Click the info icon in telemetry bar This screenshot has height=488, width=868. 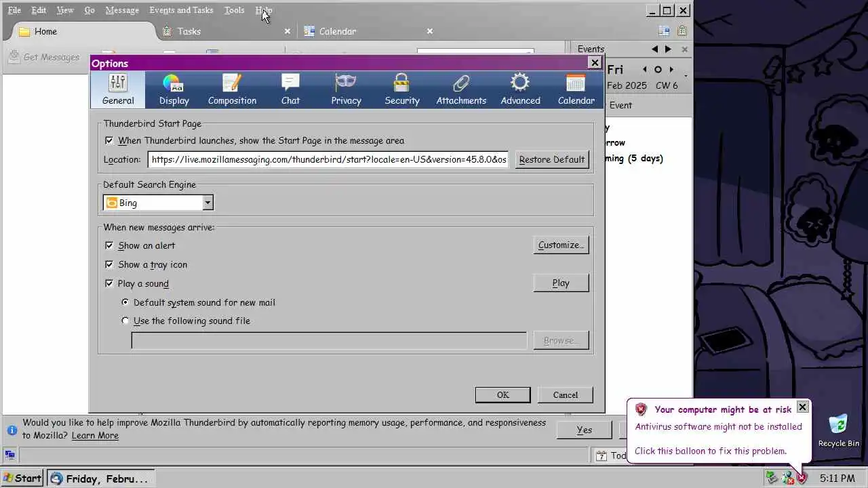pyautogui.click(x=12, y=430)
